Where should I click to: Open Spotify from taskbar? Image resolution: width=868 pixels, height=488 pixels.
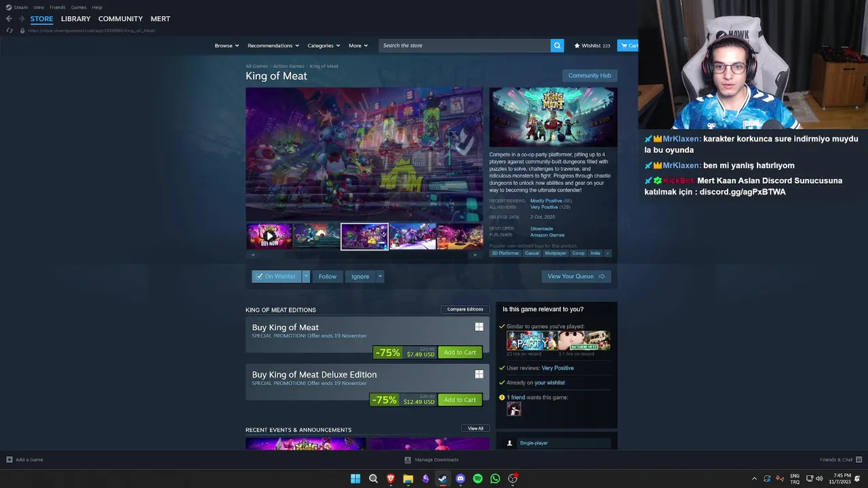[477, 479]
